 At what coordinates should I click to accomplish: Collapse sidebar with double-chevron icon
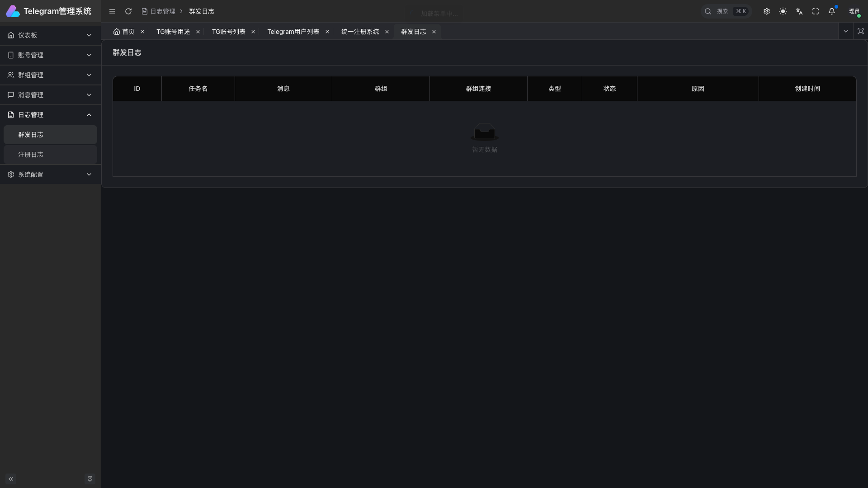coord(11,479)
